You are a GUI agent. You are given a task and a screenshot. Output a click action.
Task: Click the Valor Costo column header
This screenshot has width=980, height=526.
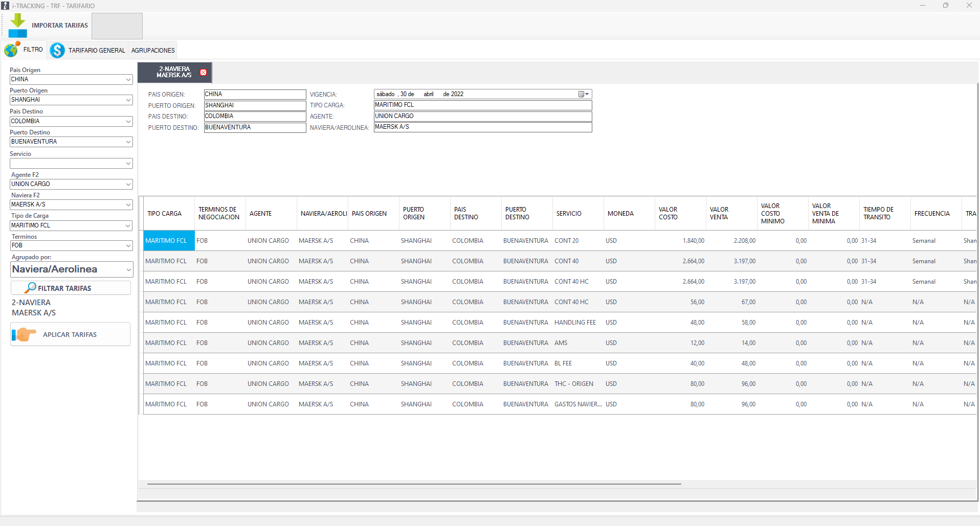point(679,214)
